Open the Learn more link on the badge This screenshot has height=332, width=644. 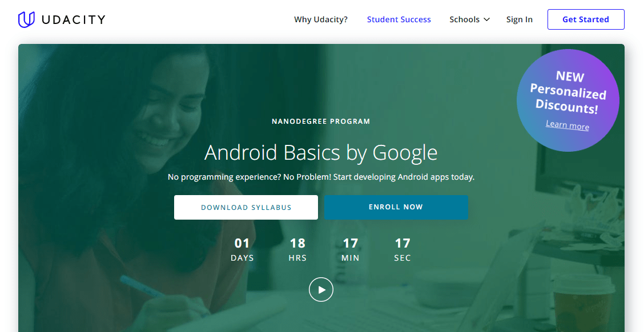click(x=567, y=125)
